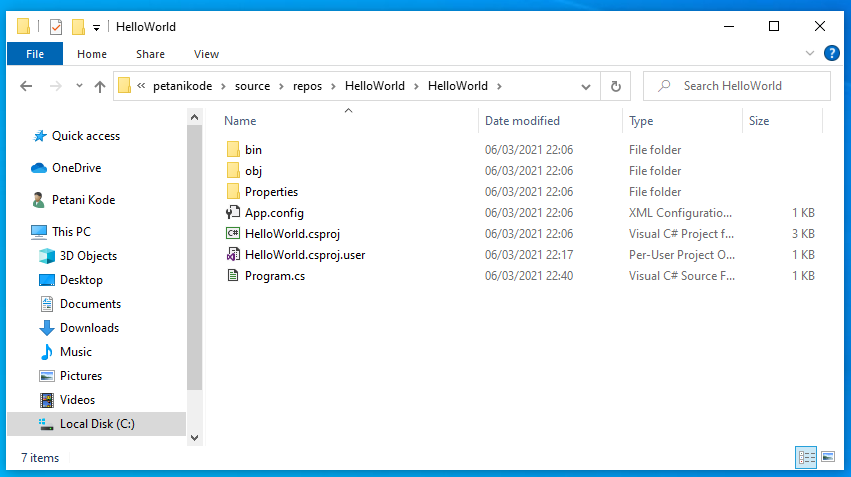Click Local Disk (C:) in navigation pane
The width and height of the screenshot is (851, 477).
(97, 424)
